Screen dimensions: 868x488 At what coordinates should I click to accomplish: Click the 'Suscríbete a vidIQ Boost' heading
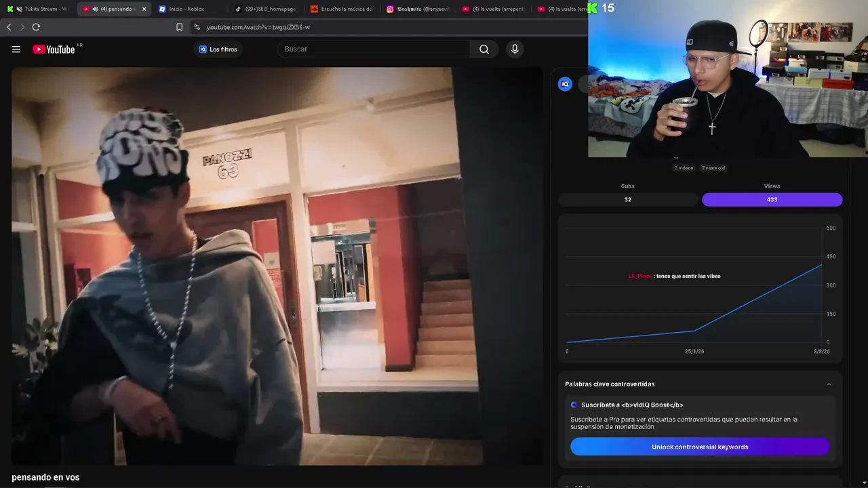click(x=632, y=405)
